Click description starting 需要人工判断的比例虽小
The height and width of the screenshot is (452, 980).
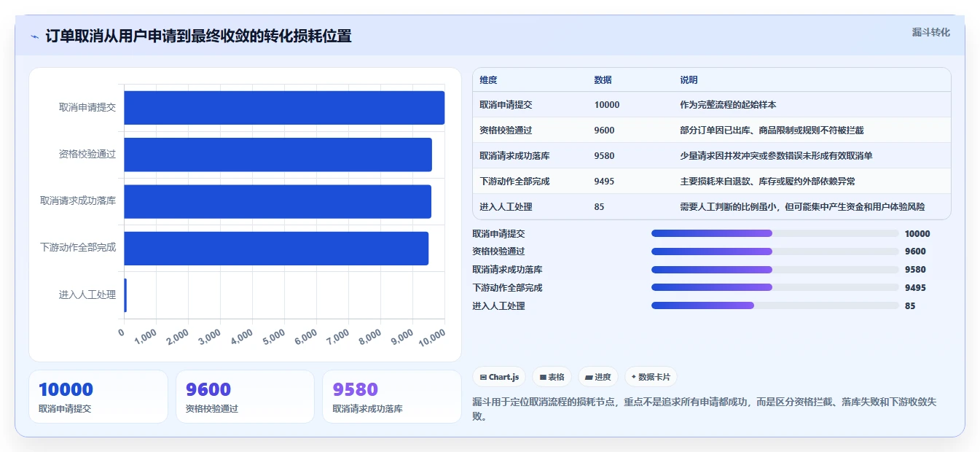pyautogui.click(x=802, y=207)
